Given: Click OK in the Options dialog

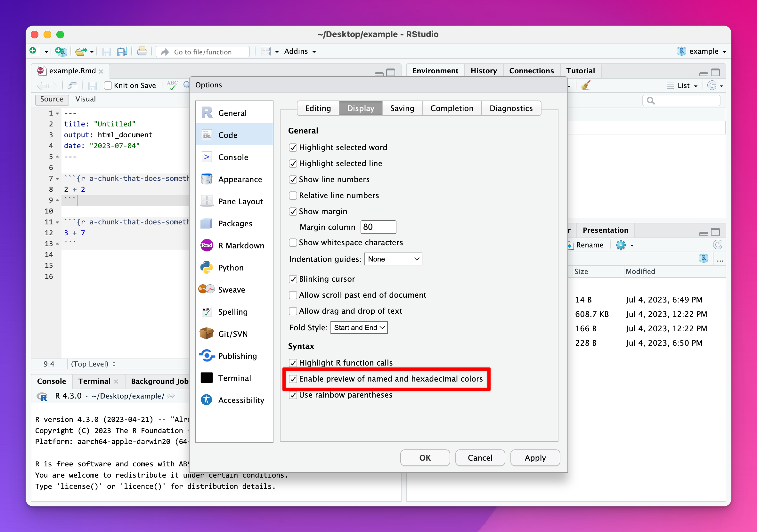Looking at the screenshot, I should 425,458.
